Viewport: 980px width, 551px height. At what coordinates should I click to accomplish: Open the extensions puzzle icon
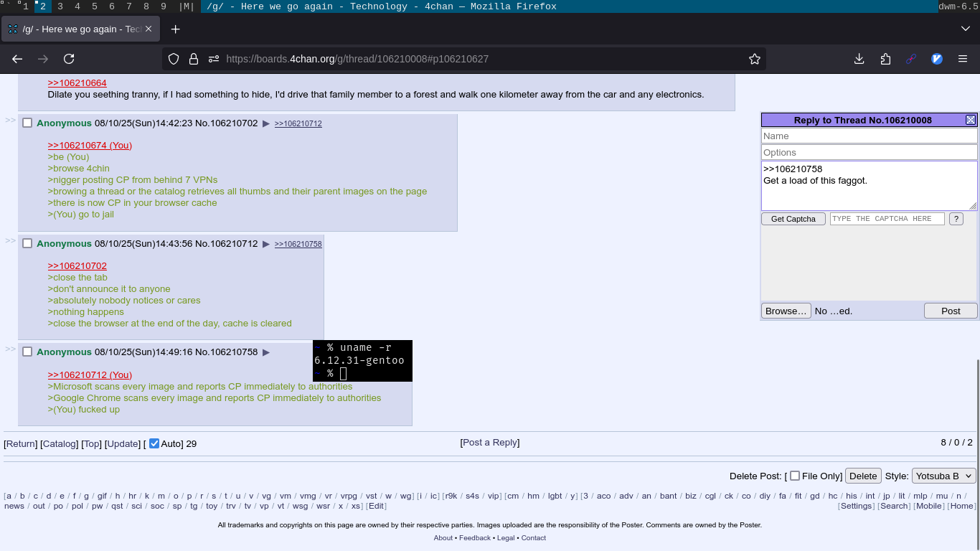(x=885, y=59)
